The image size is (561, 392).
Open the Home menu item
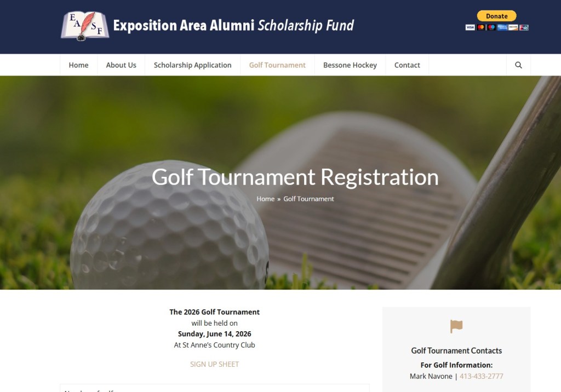tap(78, 65)
